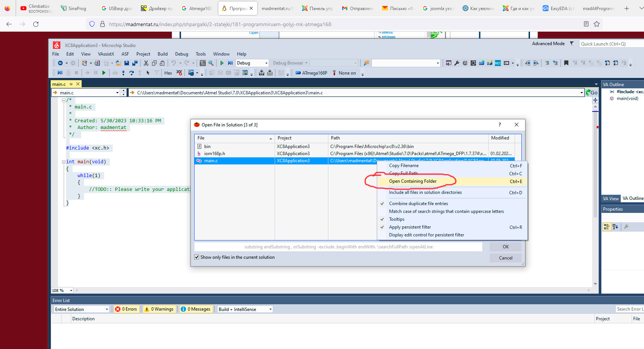This screenshot has height=349, width=644.
Task: Click the Alphabetical sort icon in Properties
Action: pyautogui.click(x=615, y=227)
